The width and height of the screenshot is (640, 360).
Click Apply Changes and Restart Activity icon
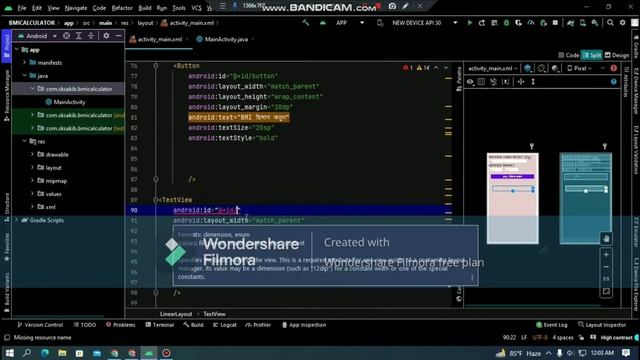click(482, 23)
